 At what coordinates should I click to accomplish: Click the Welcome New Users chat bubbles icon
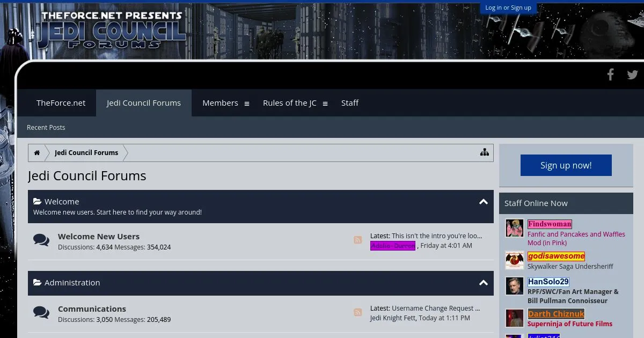click(x=41, y=240)
